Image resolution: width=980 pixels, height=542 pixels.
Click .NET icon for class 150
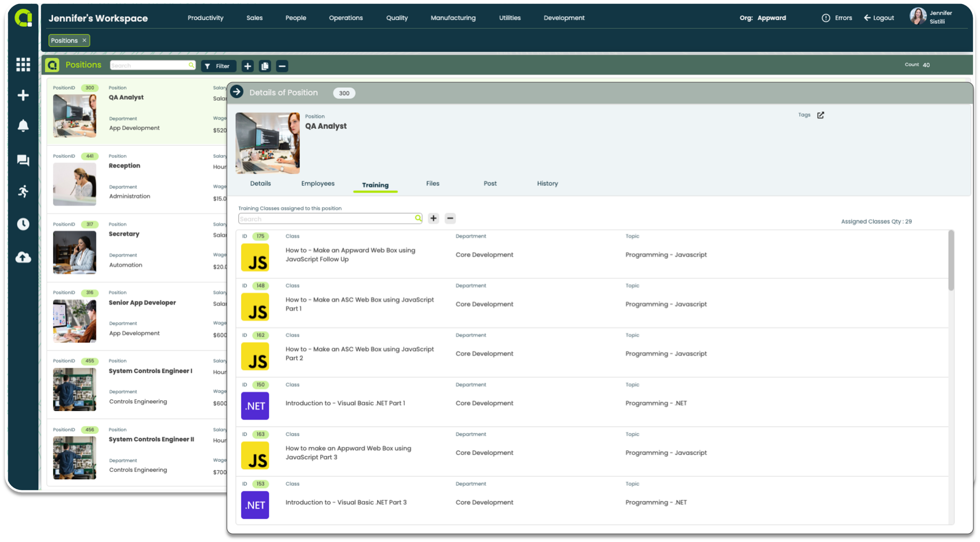255,406
